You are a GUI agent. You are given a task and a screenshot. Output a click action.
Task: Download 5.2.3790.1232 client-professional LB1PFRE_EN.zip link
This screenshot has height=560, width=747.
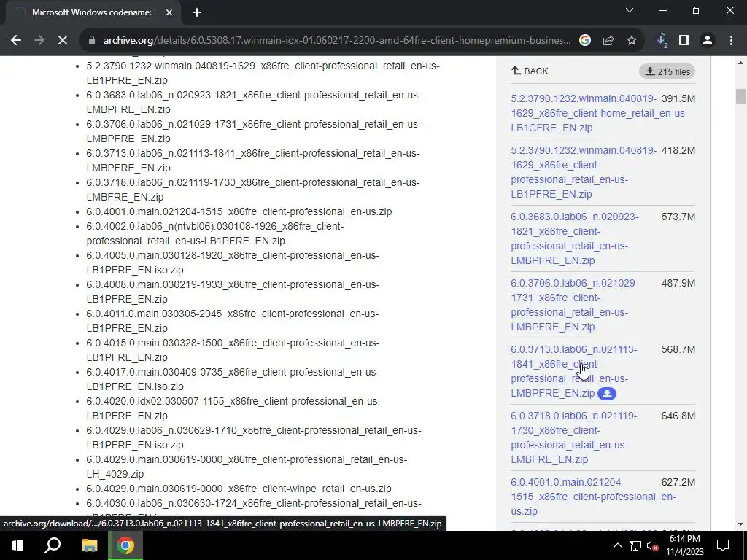(583, 172)
